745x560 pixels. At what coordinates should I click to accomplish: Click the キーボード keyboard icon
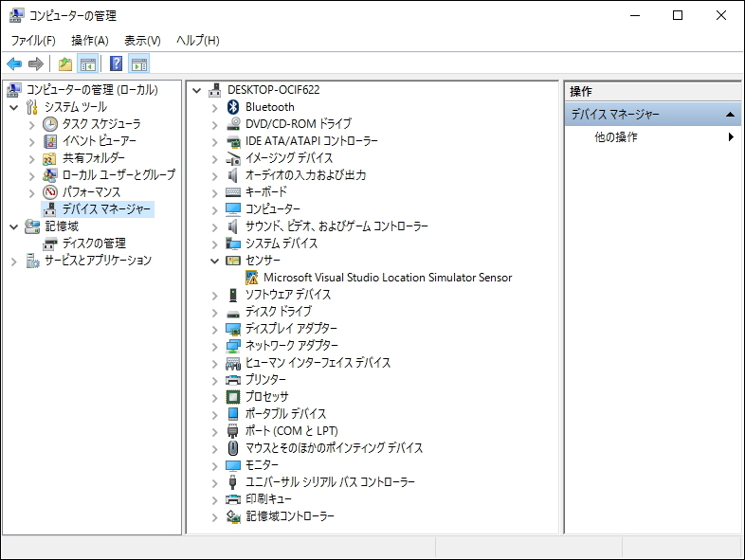click(233, 192)
